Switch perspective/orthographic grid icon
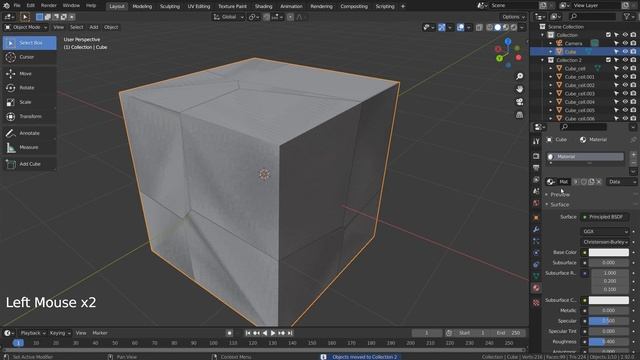Viewport: 640px width, 360px height. [519, 115]
